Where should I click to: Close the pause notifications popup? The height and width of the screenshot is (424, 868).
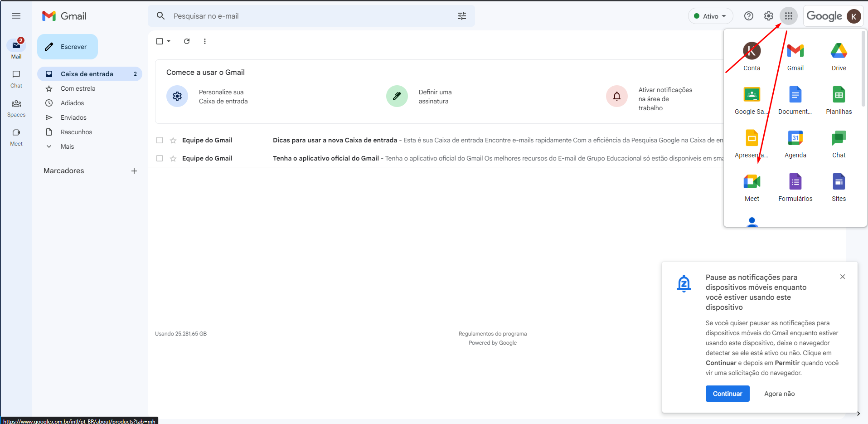[843, 277]
